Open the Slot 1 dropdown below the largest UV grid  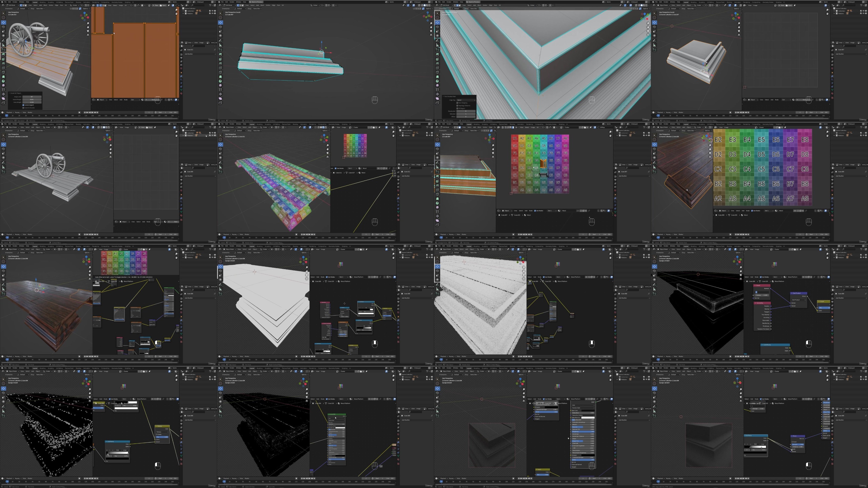769,211
